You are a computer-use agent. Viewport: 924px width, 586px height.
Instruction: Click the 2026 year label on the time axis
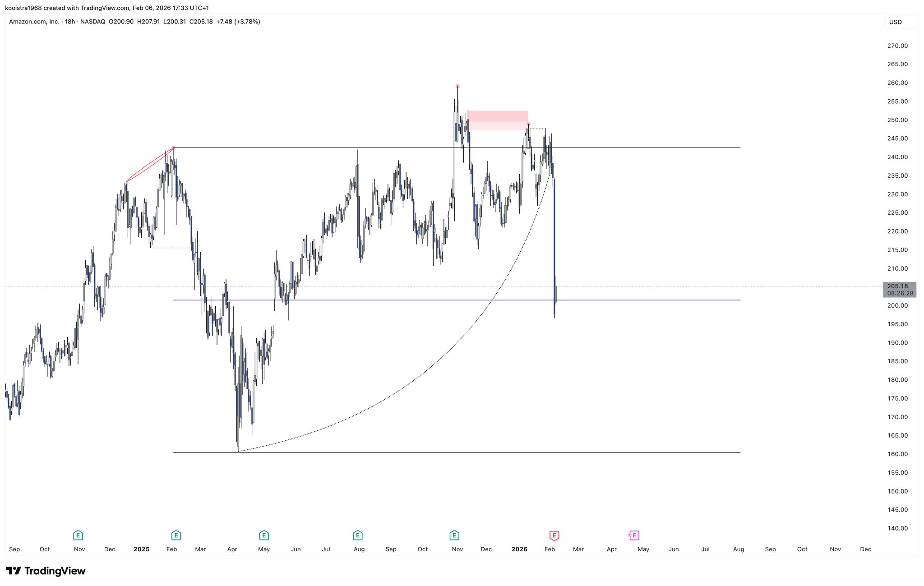(x=519, y=549)
